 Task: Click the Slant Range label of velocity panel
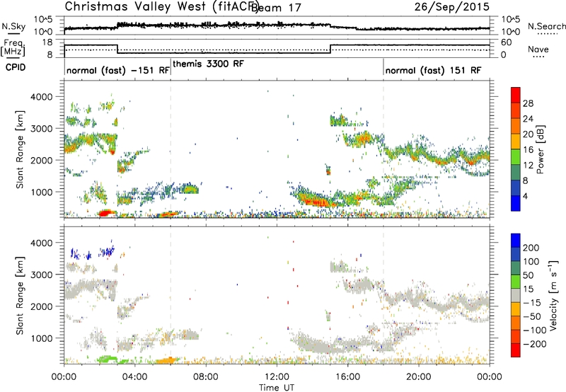(20, 296)
